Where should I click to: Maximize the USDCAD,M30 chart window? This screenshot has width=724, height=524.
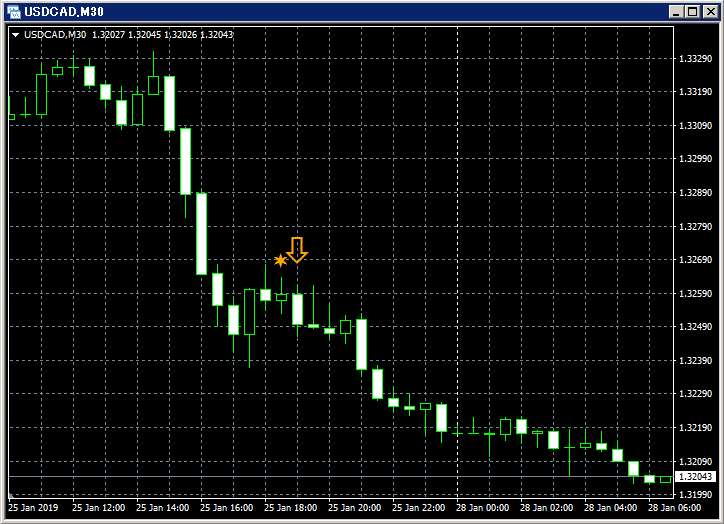693,12
